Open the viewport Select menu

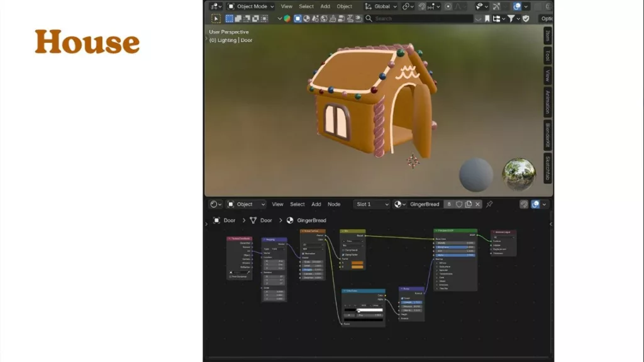(x=306, y=6)
